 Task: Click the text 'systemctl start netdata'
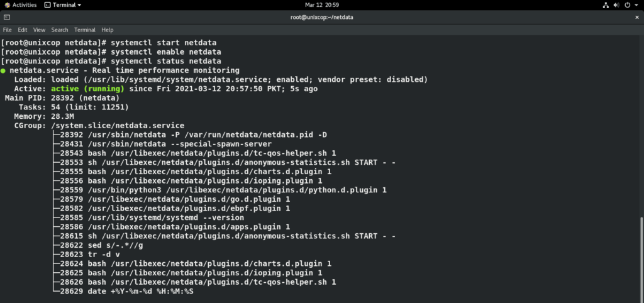[164, 43]
